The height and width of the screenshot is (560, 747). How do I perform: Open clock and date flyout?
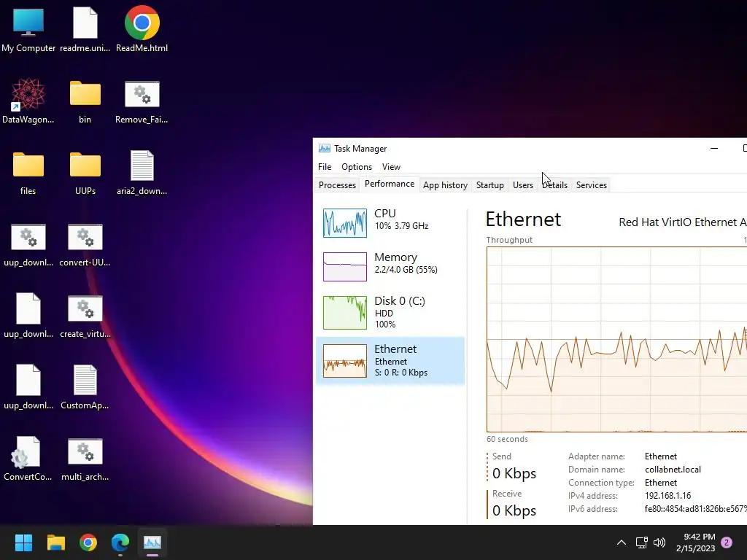(695, 542)
